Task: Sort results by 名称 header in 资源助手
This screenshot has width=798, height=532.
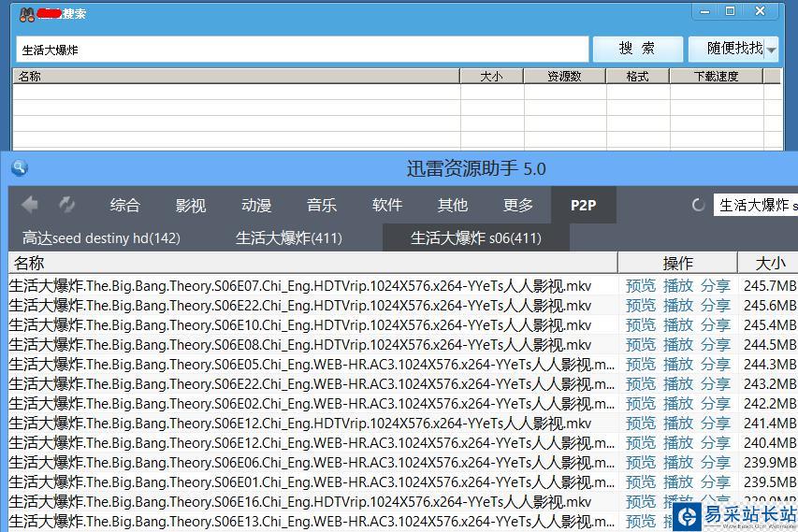Action: [x=313, y=263]
